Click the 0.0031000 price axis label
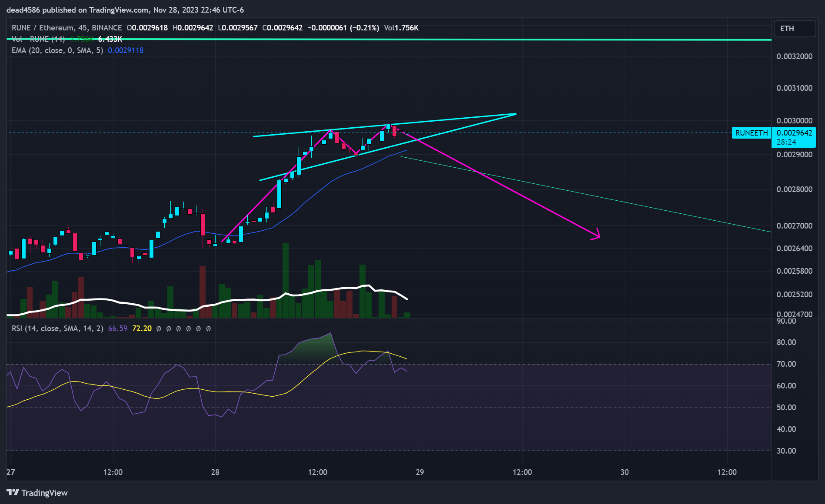 (x=795, y=88)
